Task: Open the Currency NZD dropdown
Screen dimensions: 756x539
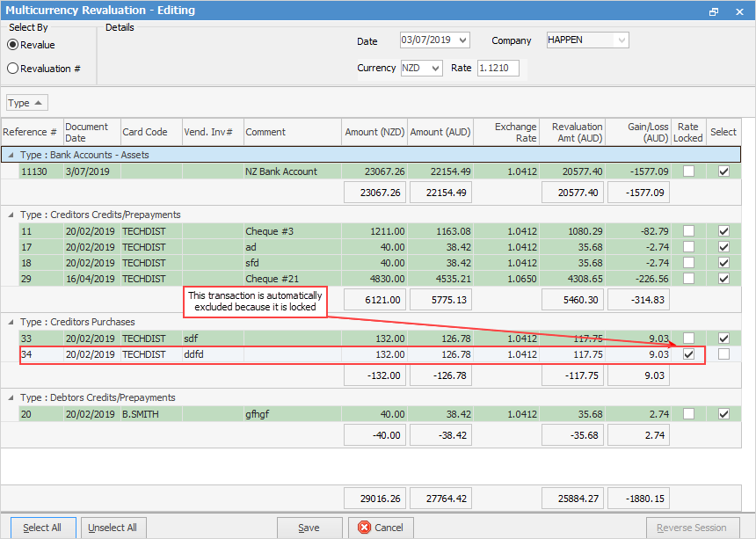Action: (x=436, y=69)
